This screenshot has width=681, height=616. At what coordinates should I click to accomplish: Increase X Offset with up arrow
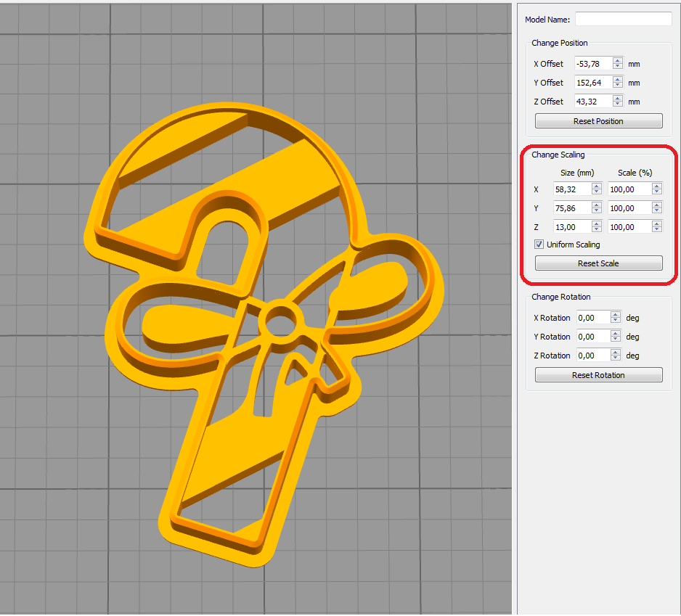coord(618,60)
